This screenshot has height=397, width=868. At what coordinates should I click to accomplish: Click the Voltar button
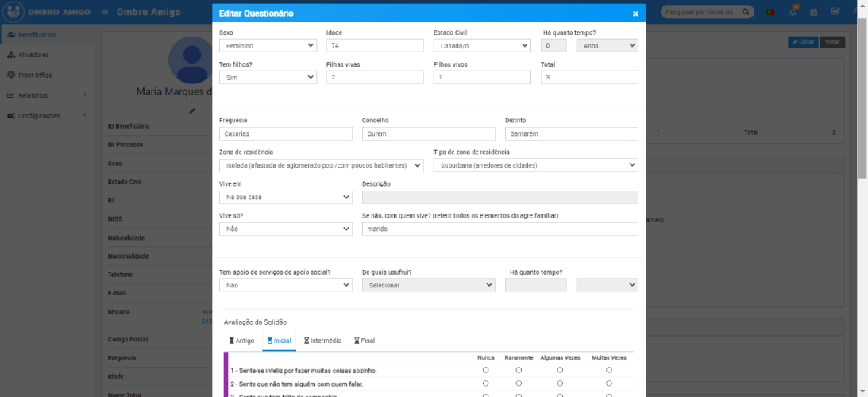[833, 42]
